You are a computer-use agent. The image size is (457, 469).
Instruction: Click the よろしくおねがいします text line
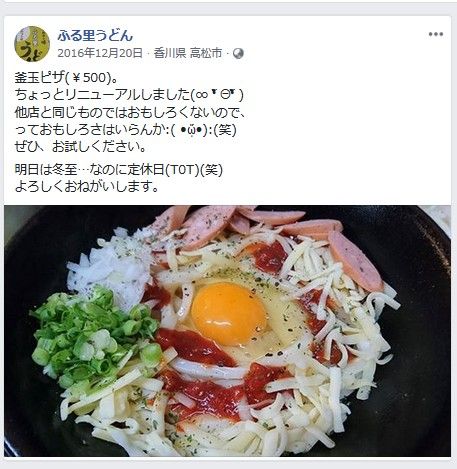coord(87,187)
